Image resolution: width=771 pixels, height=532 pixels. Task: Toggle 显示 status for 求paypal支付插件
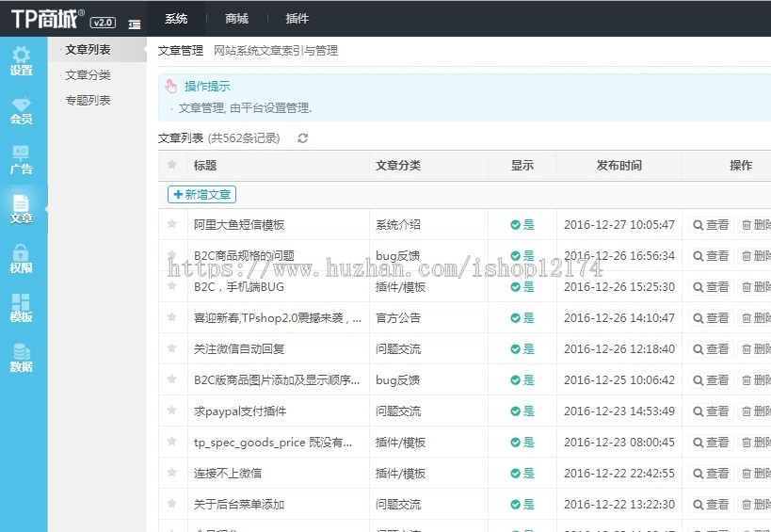522,411
